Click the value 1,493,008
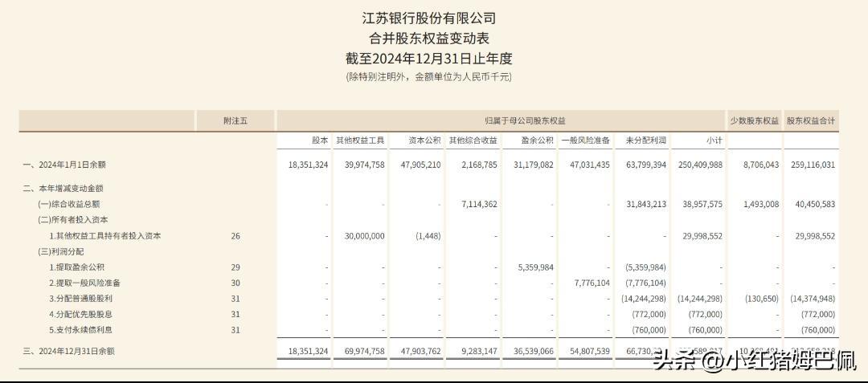This screenshot has width=868, height=383. pos(760,205)
